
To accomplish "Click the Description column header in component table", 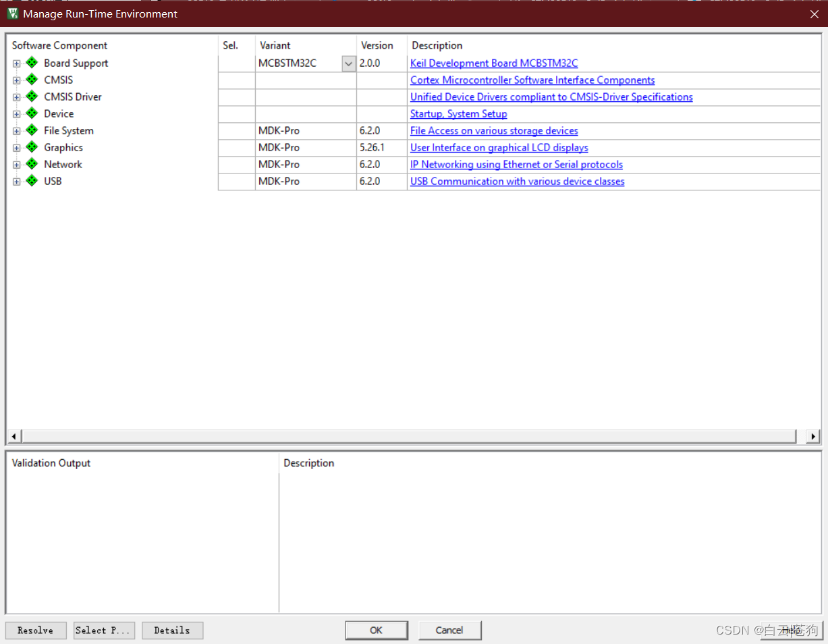I will pos(437,46).
